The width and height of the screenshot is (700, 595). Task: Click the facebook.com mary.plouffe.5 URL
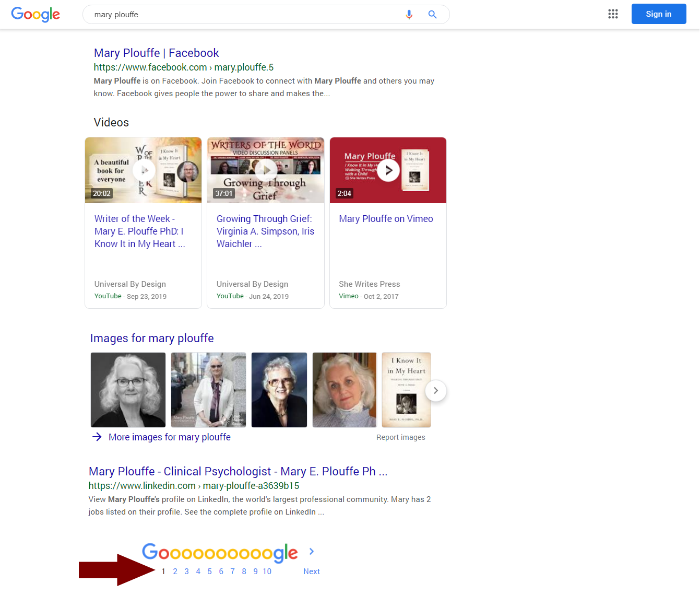tap(184, 67)
